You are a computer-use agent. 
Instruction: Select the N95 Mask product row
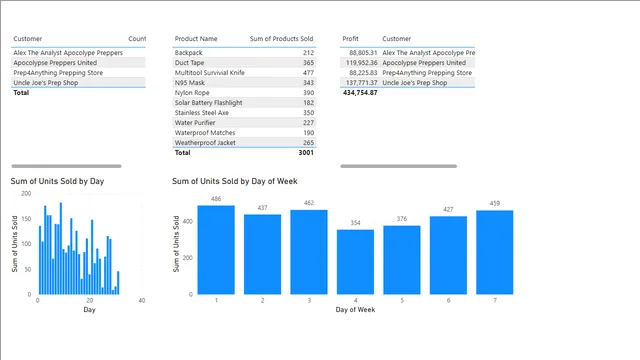click(244, 82)
